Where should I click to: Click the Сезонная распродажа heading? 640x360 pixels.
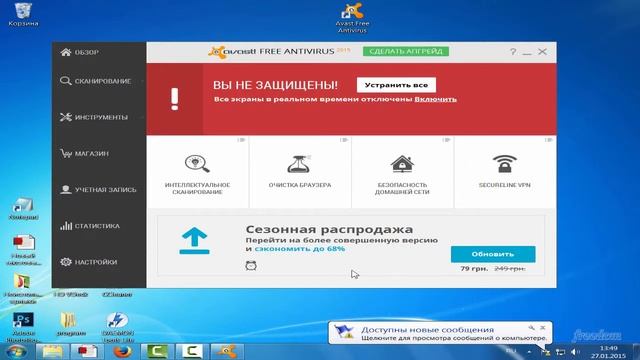coord(329,229)
